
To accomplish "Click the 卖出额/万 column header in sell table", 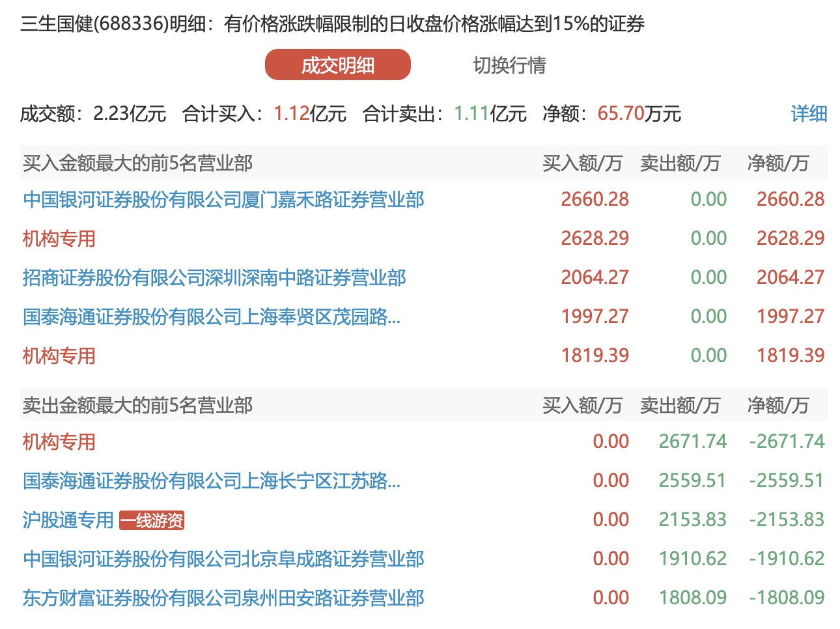I will click(x=680, y=405).
